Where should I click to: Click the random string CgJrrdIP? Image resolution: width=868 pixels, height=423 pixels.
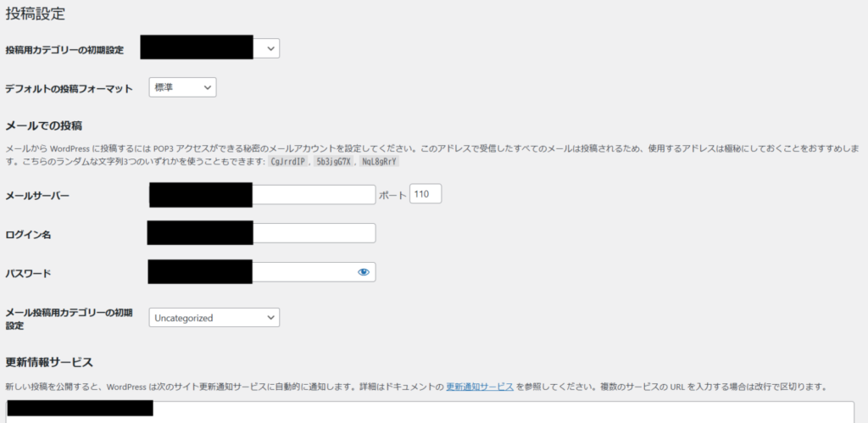287,162
